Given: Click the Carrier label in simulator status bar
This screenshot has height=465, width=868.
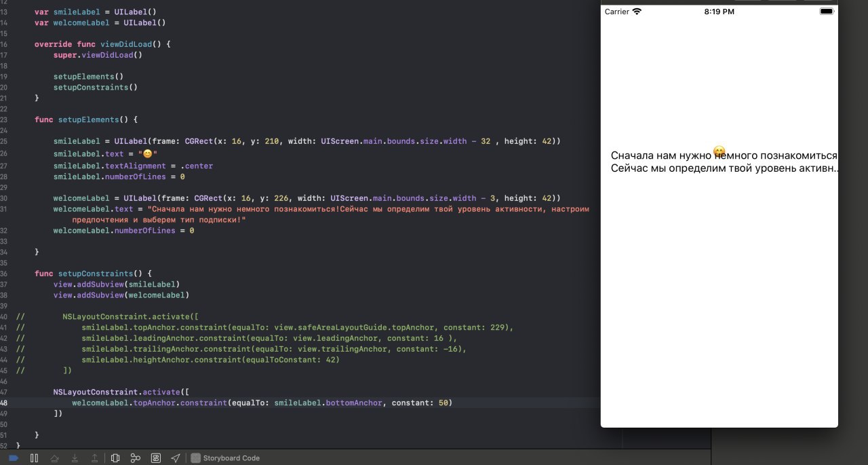Looking at the screenshot, I should 617,12.
